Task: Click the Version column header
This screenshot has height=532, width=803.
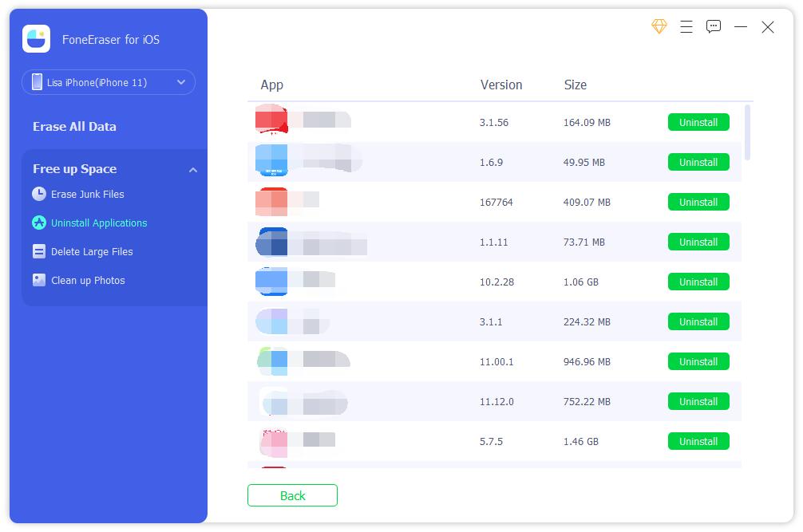Action: pyautogui.click(x=500, y=85)
